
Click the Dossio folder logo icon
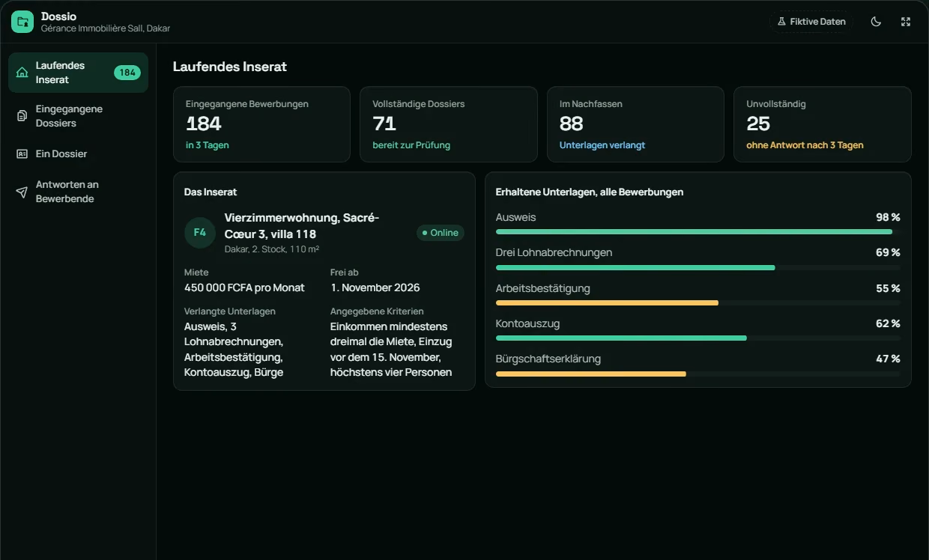tap(22, 22)
